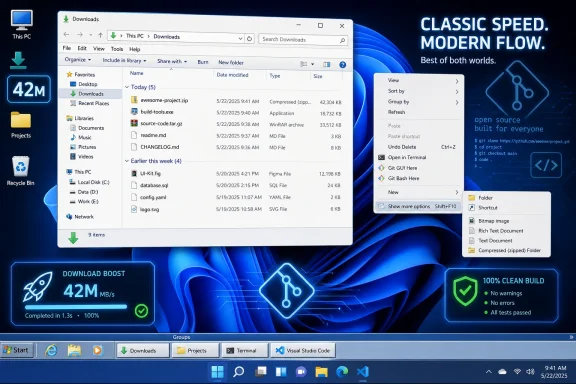576x384 pixels.
Task: Open the Edit menu
Action: [x=82, y=49]
